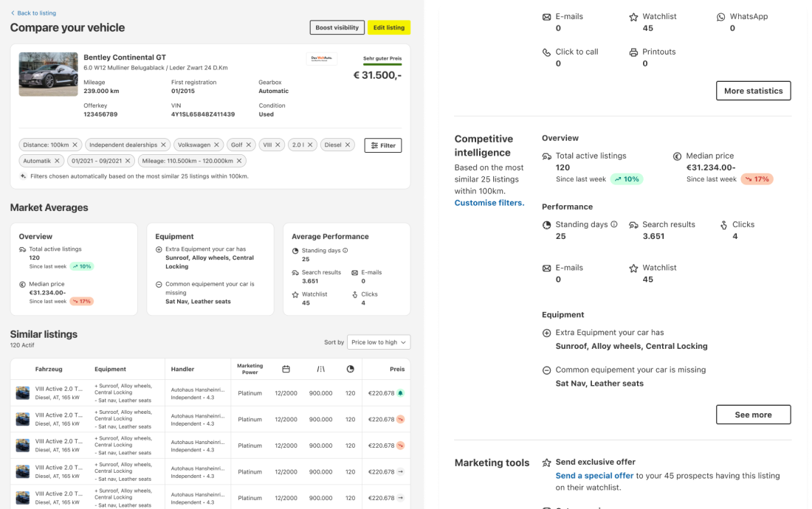The height and width of the screenshot is (509, 812).
Task: Click the Search results icon in Average Performance
Action: (x=295, y=273)
